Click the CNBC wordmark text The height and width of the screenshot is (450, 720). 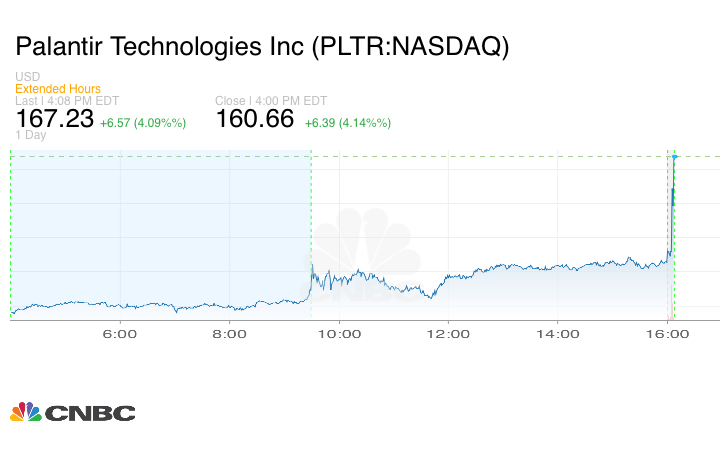(x=90, y=413)
